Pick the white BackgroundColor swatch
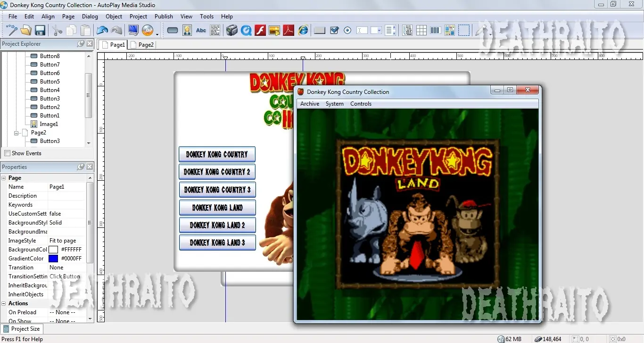 tap(53, 250)
